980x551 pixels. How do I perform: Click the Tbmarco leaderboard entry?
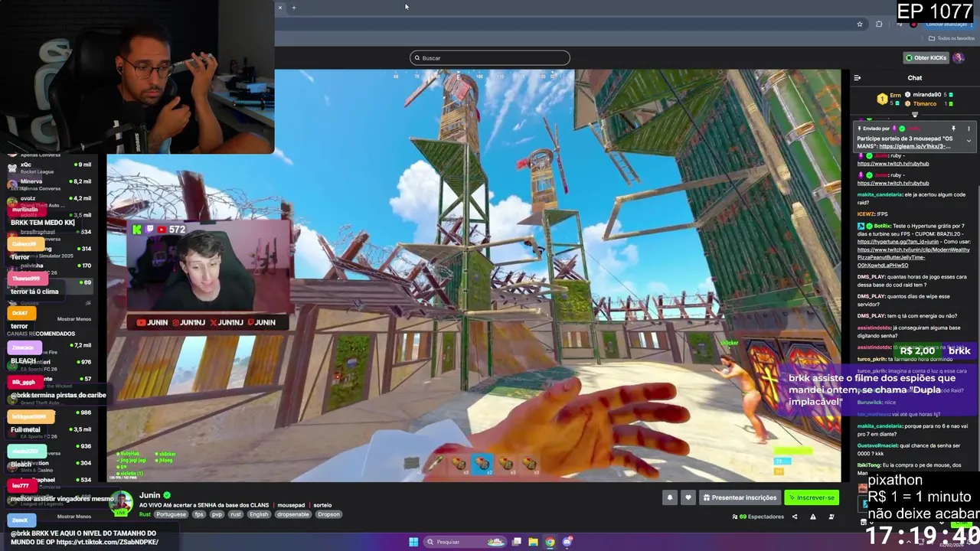pyautogui.click(x=928, y=103)
